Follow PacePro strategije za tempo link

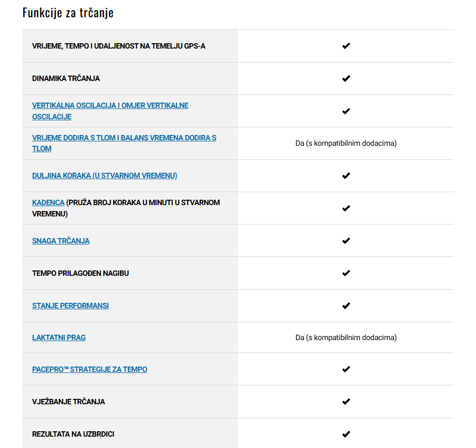(90, 369)
